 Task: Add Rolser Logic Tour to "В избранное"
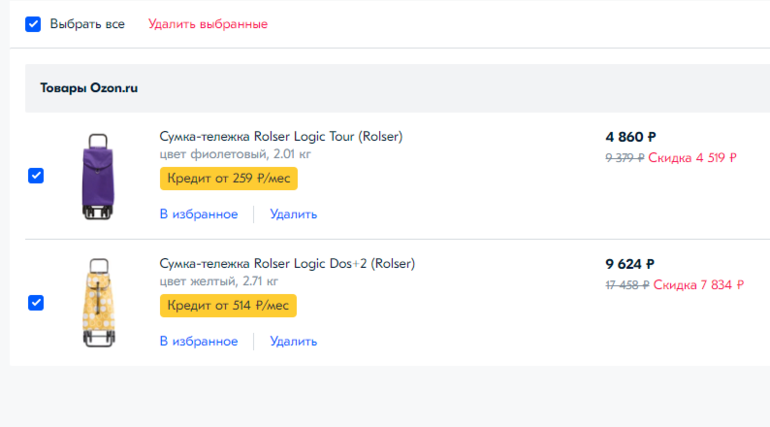198,214
